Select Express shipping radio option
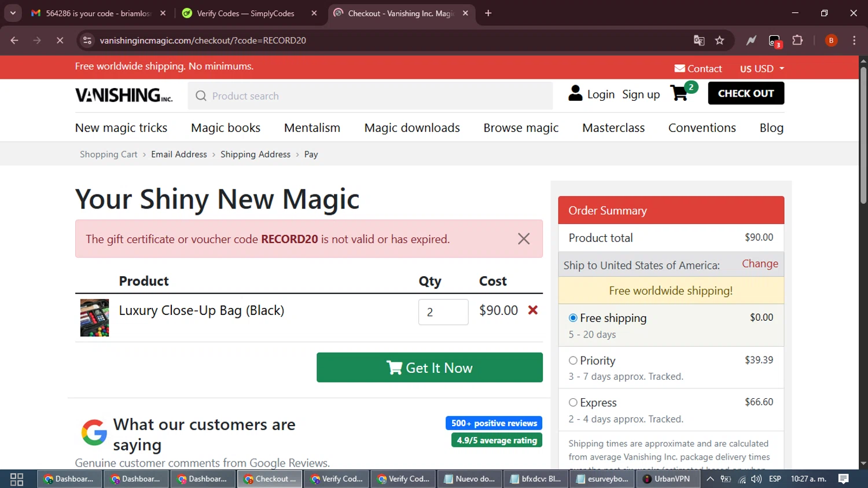This screenshot has height=488, width=868. tap(573, 402)
